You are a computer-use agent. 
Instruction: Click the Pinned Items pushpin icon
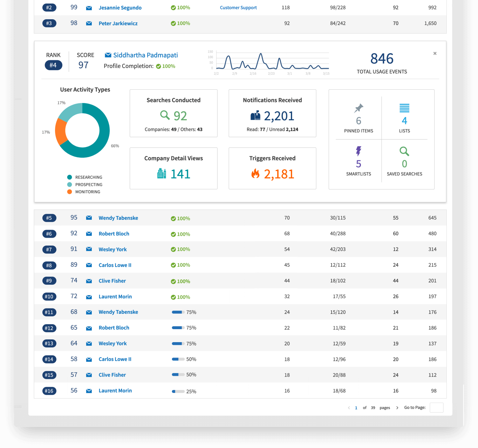pos(358,108)
